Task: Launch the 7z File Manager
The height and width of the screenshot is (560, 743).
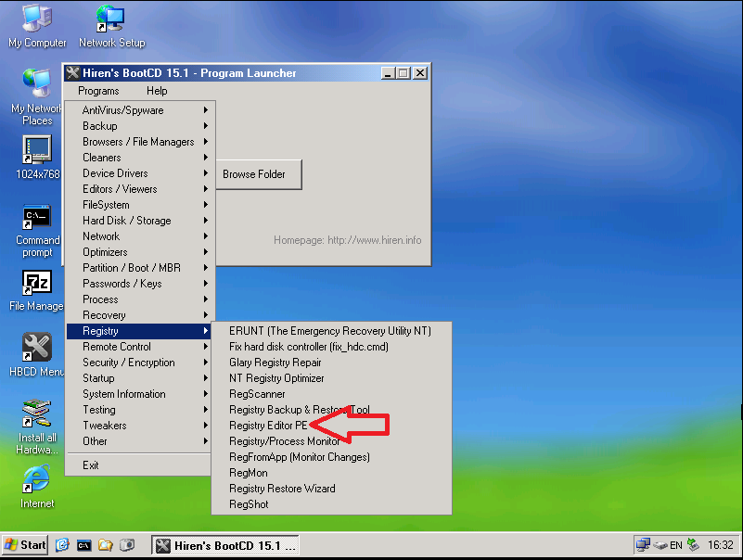Action: [35, 283]
